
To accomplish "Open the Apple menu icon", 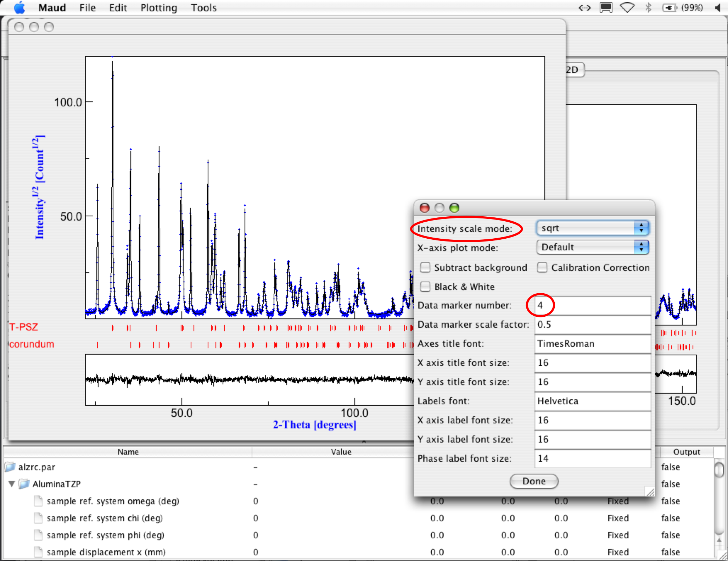I will tap(20, 7).
